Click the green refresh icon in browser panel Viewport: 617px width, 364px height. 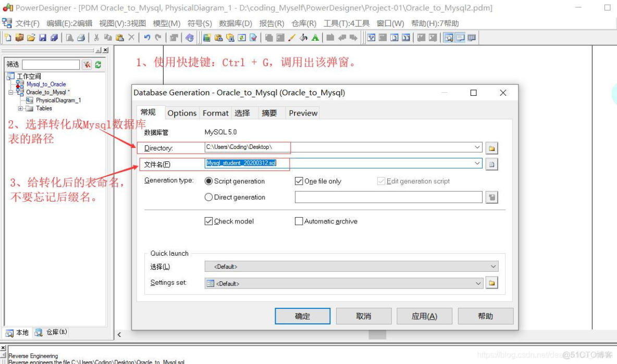[x=98, y=65]
